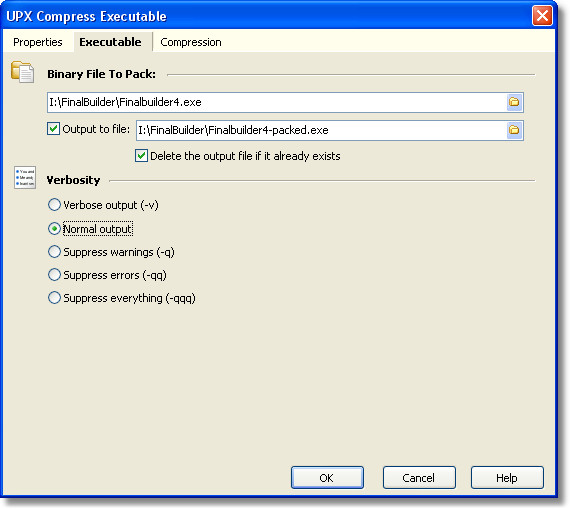
Task: Browse for binary file to pack folder icon
Action: point(514,102)
